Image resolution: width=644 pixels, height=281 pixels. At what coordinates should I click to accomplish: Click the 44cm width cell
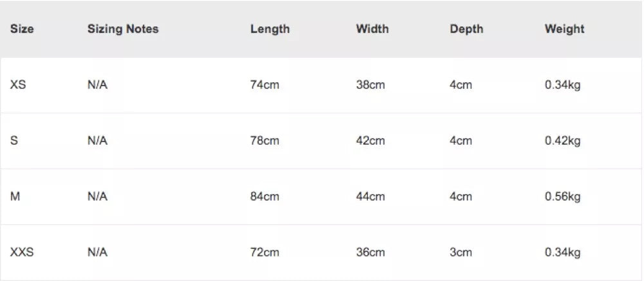370,197
